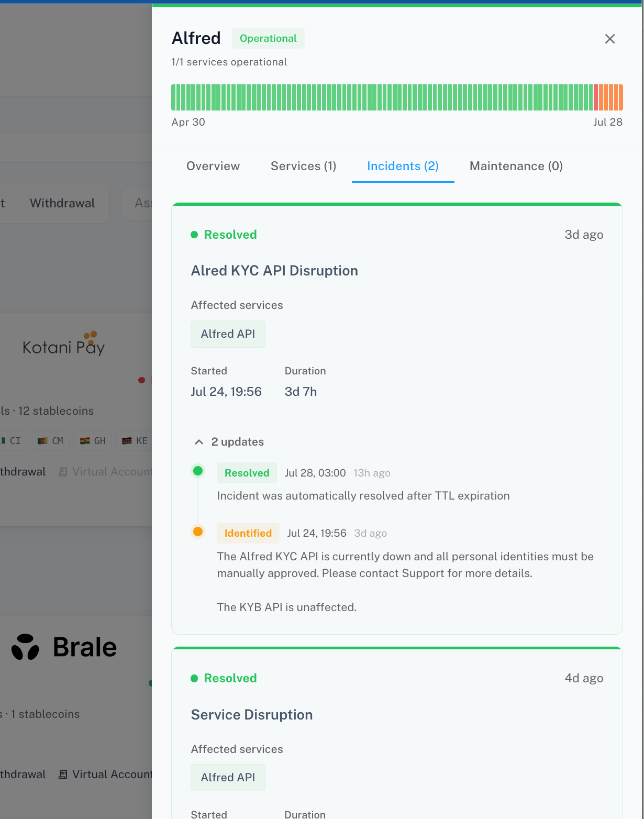Click the Identified update badge
This screenshot has height=819, width=644.
point(248,533)
